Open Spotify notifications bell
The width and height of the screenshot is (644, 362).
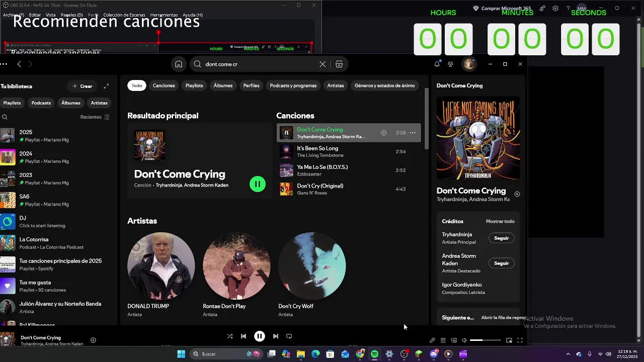pyautogui.click(x=437, y=64)
